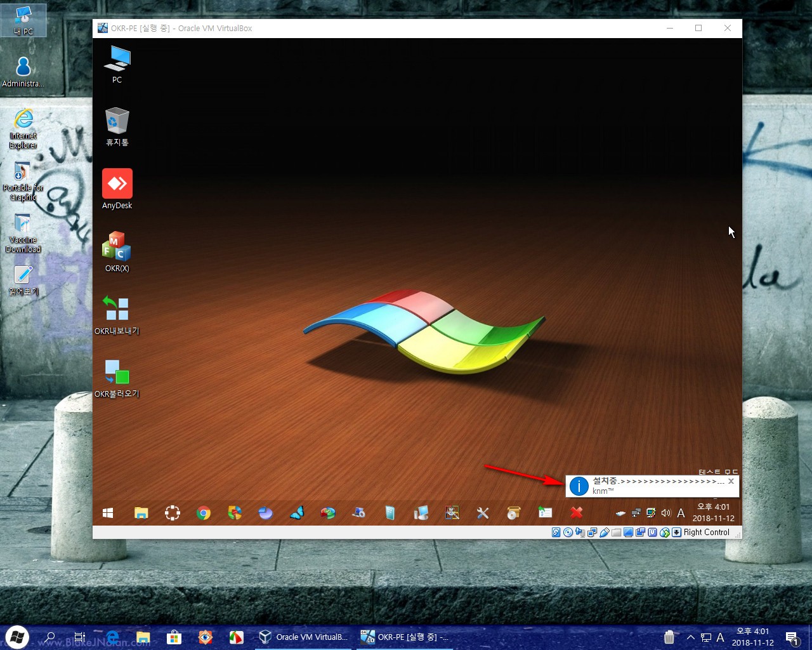
Task: Launch Internet Explorer from host desktop
Action: point(23,128)
